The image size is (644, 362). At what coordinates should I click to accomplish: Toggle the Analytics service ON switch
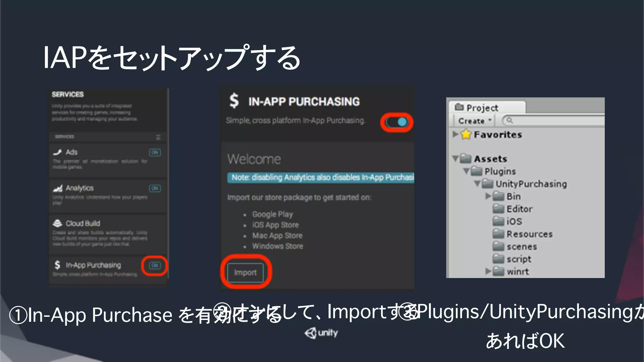click(x=155, y=189)
